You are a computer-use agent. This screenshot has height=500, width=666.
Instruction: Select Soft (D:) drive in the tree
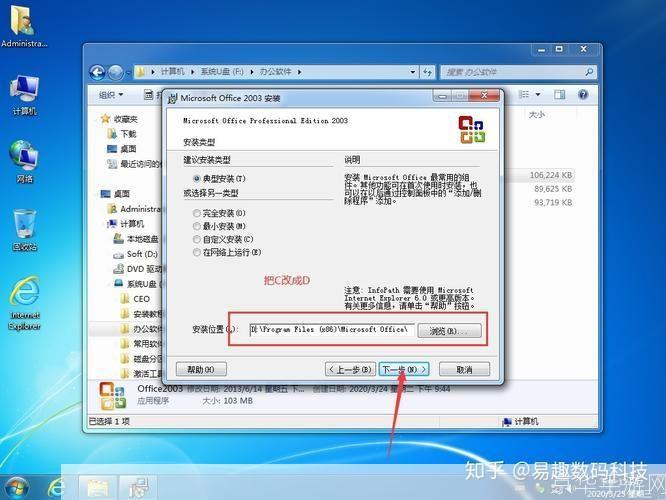click(135, 254)
